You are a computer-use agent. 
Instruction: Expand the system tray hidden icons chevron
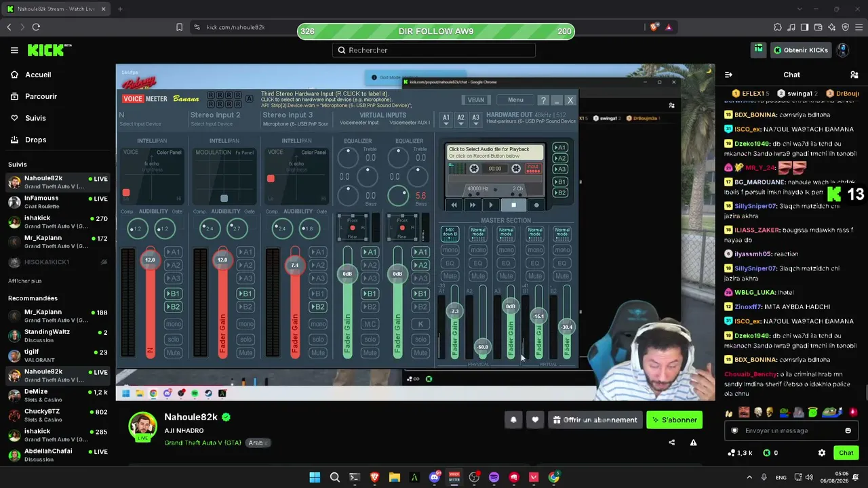(x=749, y=477)
